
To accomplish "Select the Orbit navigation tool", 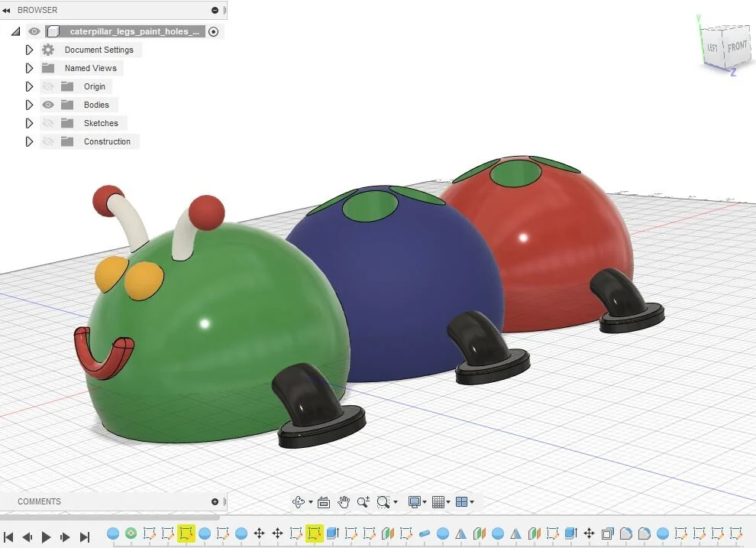I will click(299, 502).
